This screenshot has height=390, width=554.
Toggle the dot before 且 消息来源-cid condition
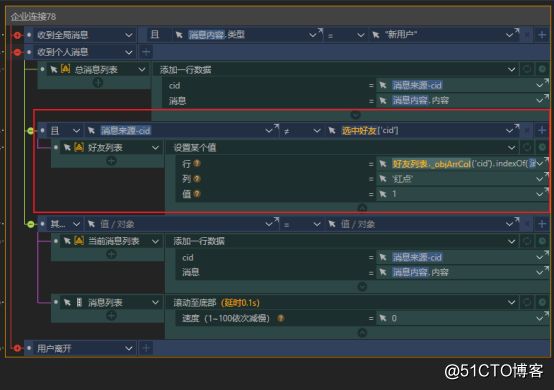42,131
